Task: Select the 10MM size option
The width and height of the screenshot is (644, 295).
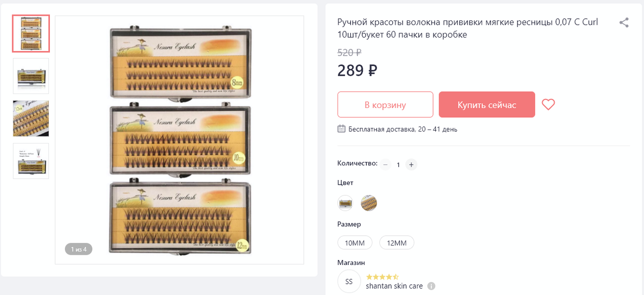Action: 355,243
